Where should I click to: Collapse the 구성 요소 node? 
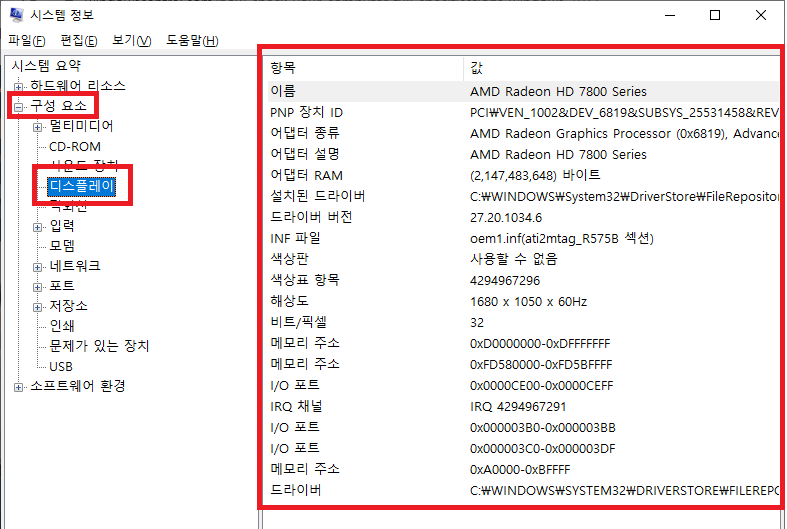tap(19, 106)
